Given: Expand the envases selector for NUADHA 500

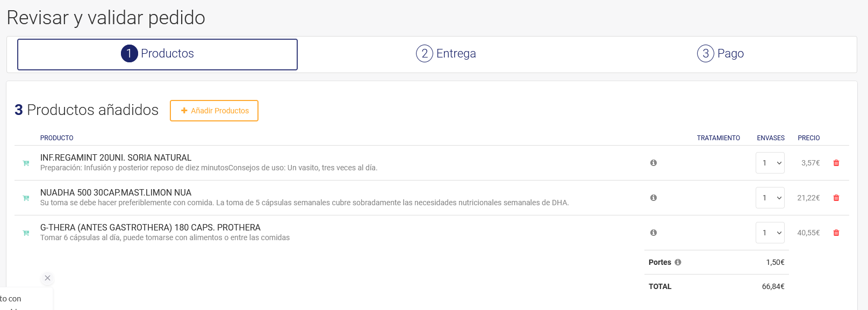Looking at the screenshot, I should coord(770,198).
